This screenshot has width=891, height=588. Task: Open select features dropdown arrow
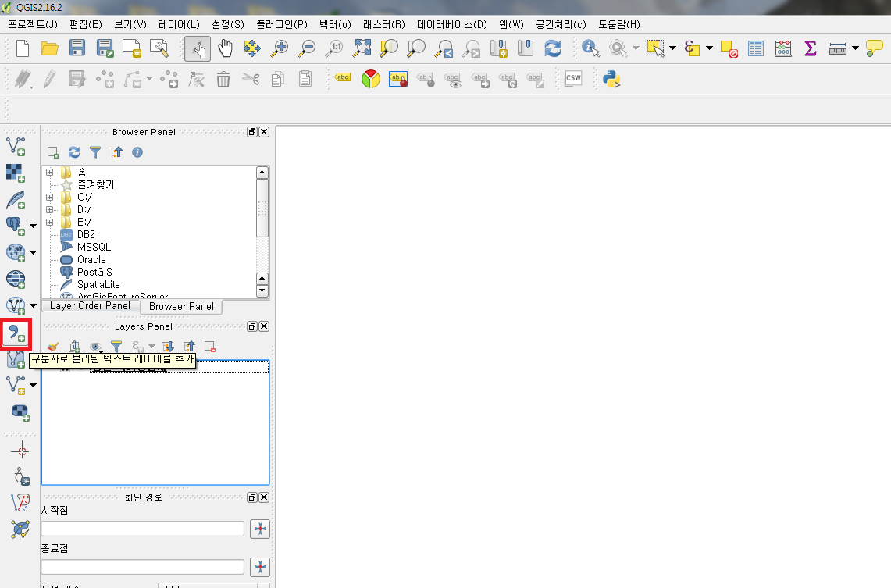tap(673, 48)
